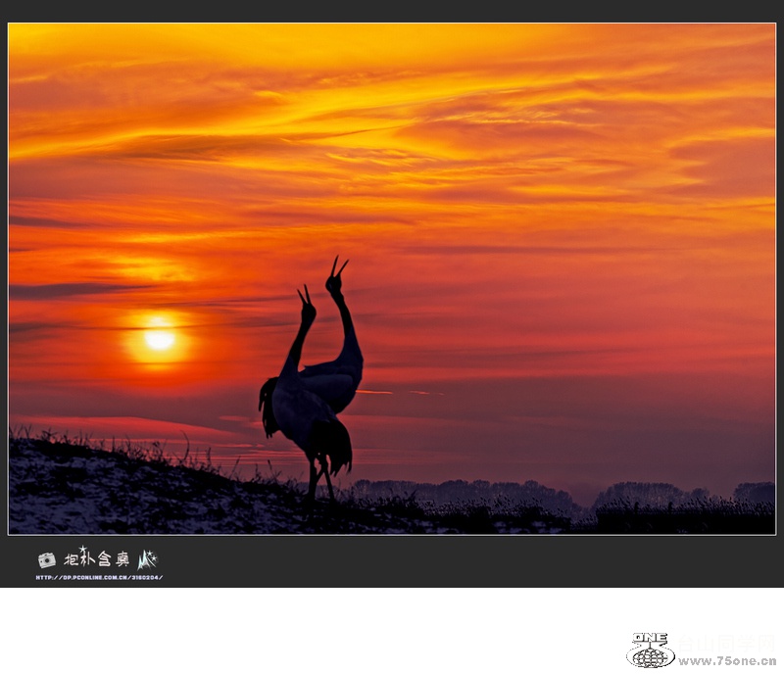
Task: Click the mountain logo beside the signature
Action: pos(147,559)
